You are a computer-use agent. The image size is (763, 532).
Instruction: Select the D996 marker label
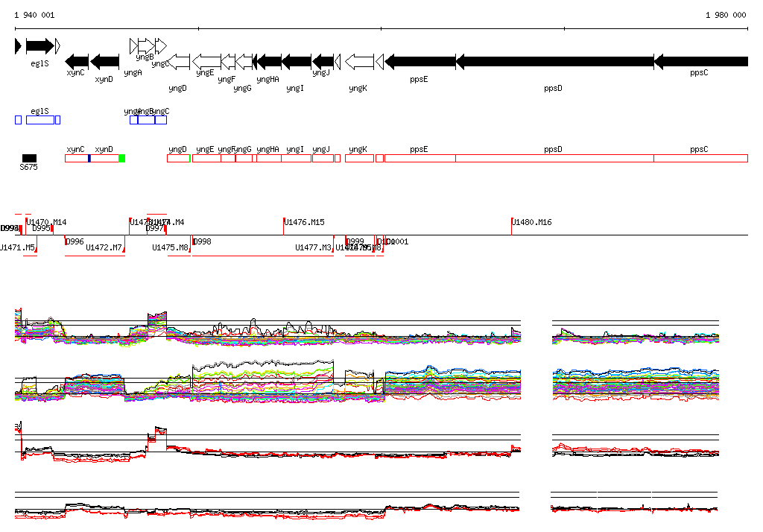pyautogui.click(x=75, y=241)
